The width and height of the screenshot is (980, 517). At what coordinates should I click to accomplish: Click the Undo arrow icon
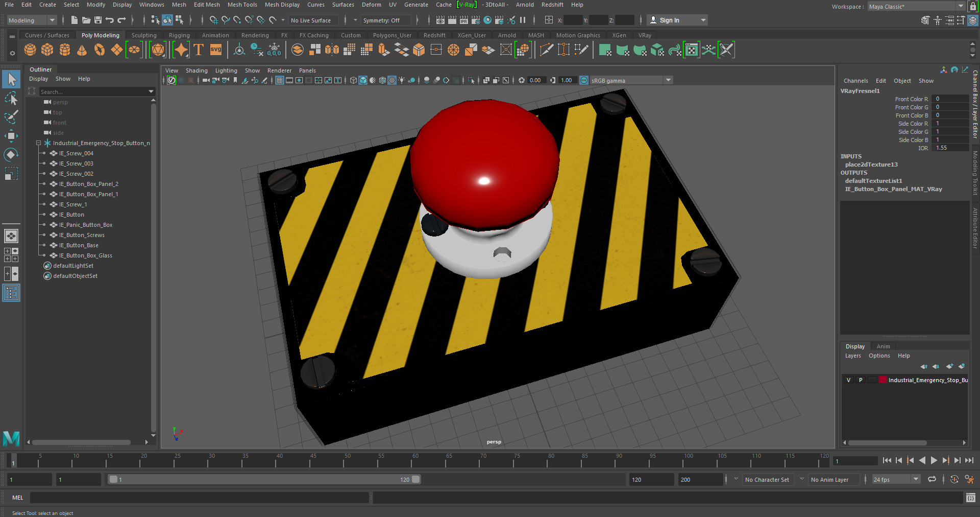tap(110, 20)
